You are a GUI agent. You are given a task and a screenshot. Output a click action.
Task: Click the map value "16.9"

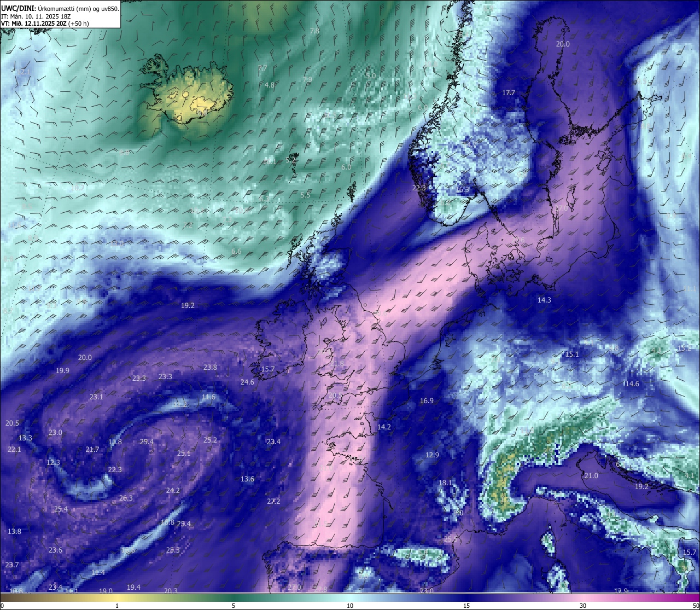pyautogui.click(x=427, y=401)
